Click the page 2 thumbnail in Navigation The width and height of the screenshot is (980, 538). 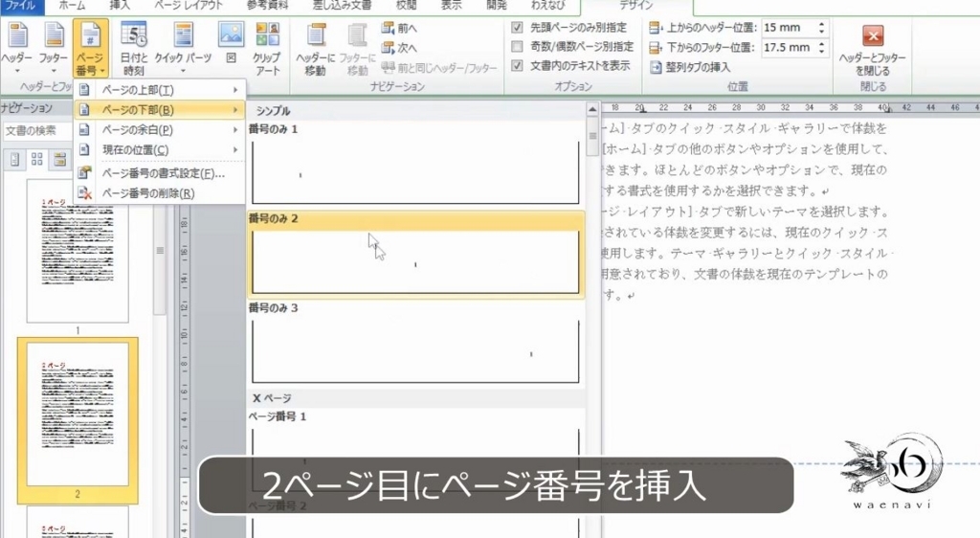pos(78,414)
